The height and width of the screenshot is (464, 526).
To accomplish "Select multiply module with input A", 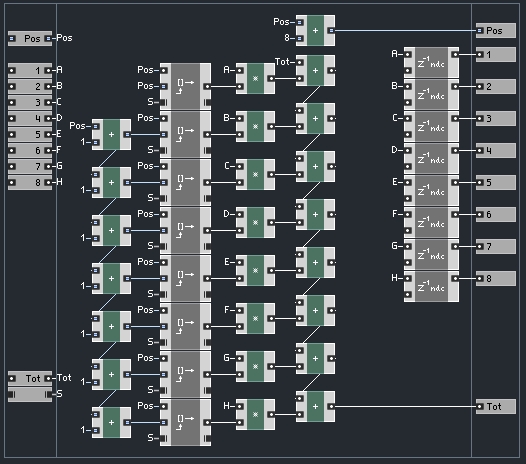I will coord(255,79).
